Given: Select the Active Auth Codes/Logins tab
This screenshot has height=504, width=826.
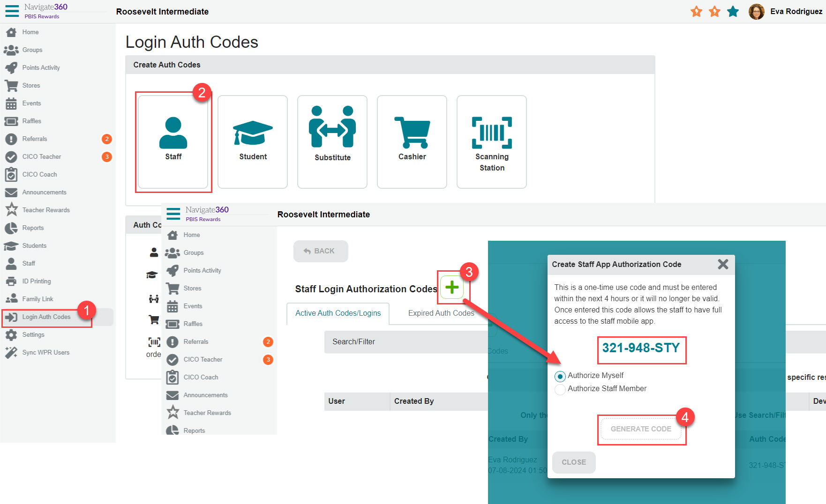Looking at the screenshot, I should click(x=337, y=313).
